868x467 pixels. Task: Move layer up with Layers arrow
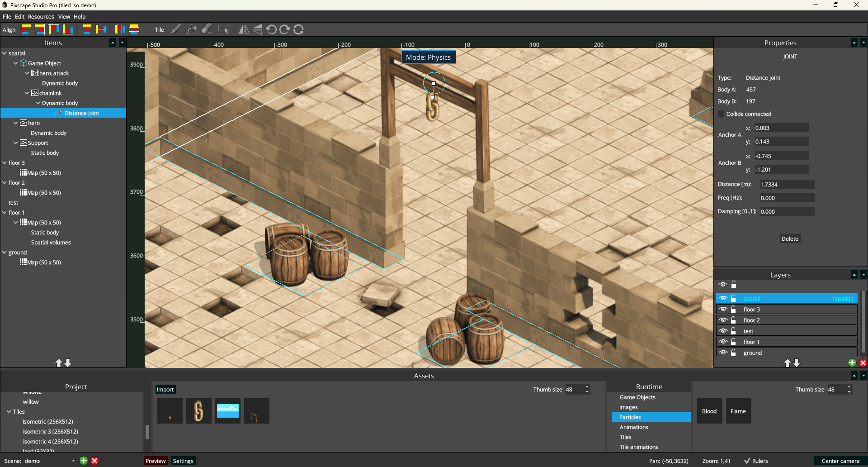coord(788,363)
